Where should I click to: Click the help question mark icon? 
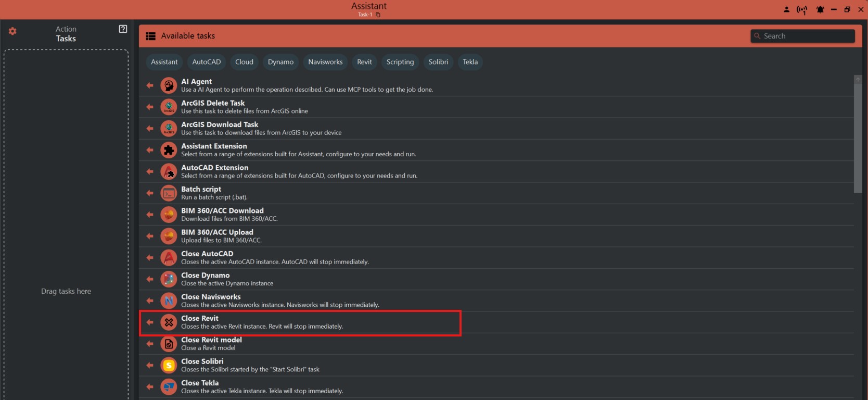click(x=123, y=29)
